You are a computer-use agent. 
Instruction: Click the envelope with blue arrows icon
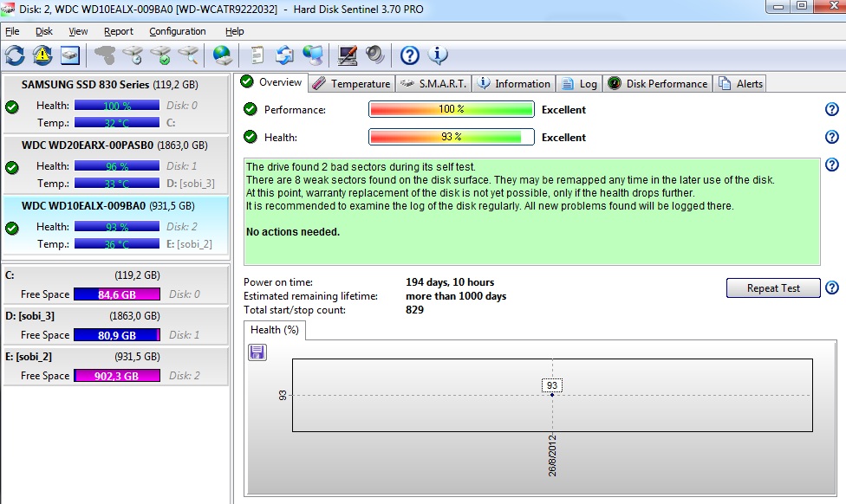(x=284, y=55)
